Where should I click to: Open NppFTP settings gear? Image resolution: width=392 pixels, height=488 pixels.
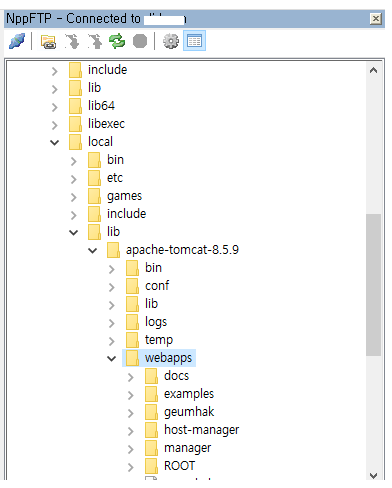pyautogui.click(x=171, y=41)
